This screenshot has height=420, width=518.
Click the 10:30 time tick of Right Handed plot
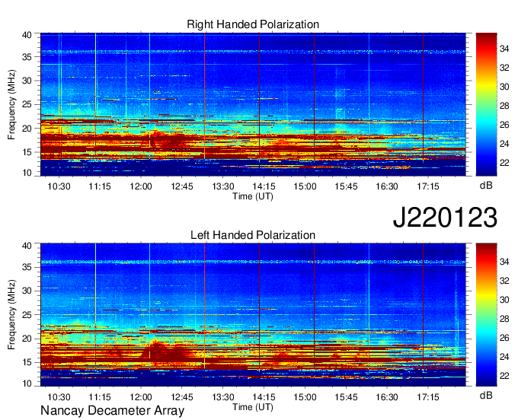coord(59,186)
